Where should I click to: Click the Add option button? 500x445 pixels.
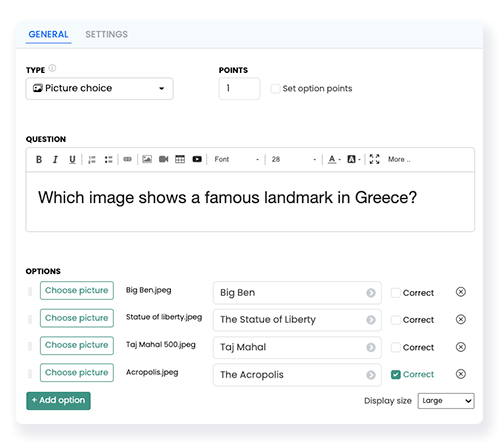pyautogui.click(x=58, y=401)
